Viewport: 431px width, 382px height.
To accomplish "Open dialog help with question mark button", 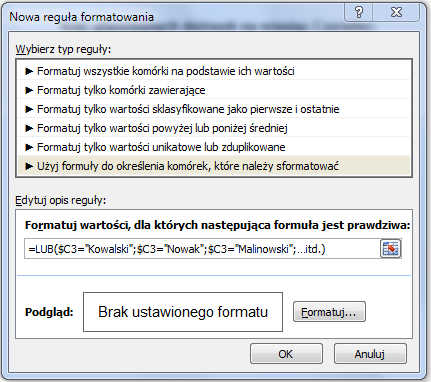I will tap(359, 12).
